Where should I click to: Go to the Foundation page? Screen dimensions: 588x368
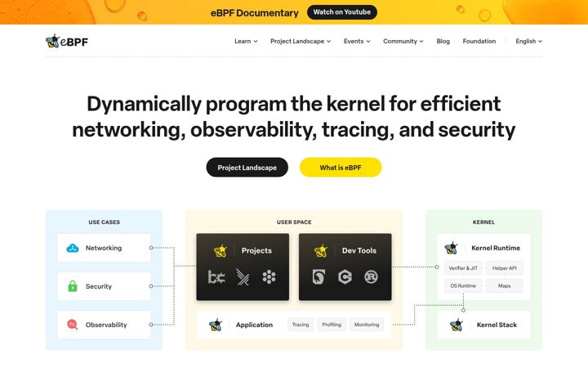[479, 42]
